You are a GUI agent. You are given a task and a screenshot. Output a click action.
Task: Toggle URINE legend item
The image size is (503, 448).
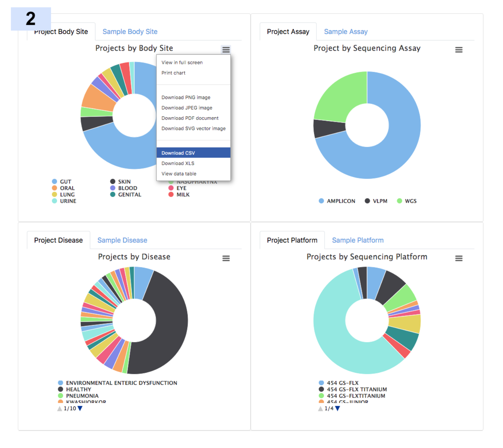click(64, 201)
